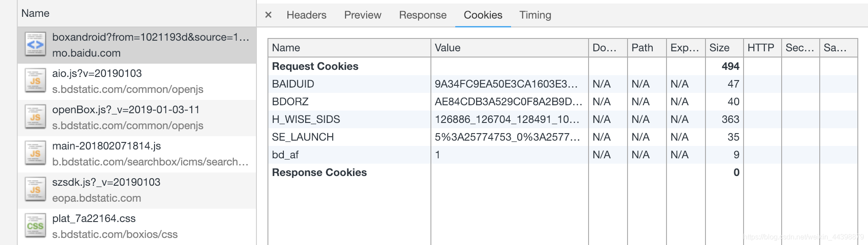Click the aio.js JS file icon
Screen dimensions: 868x245
[35, 81]
